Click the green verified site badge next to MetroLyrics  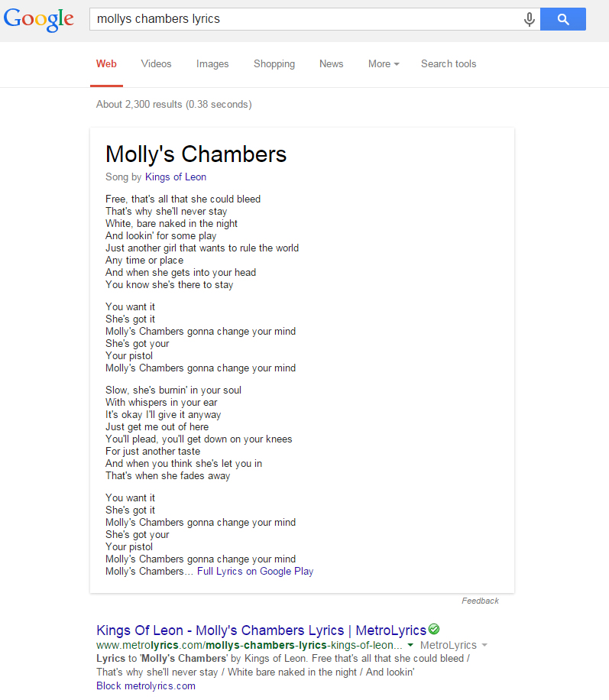coord(432,629)
